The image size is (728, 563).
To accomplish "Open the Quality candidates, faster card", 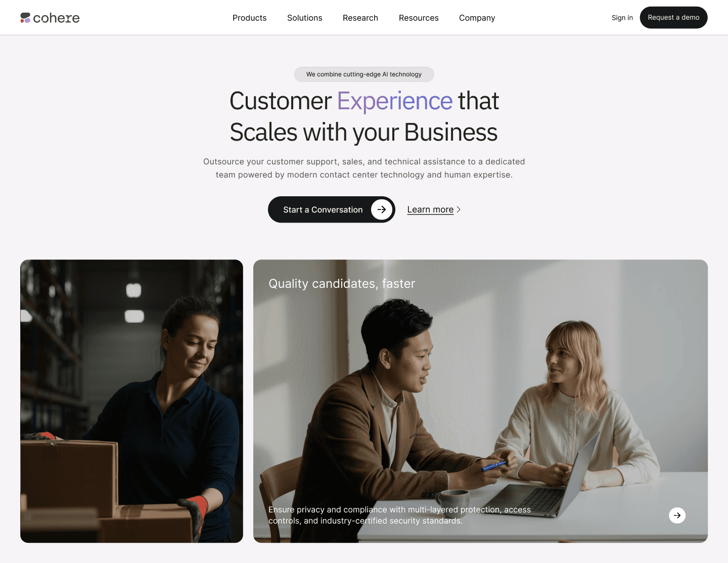I will click(x=480, y=401).
